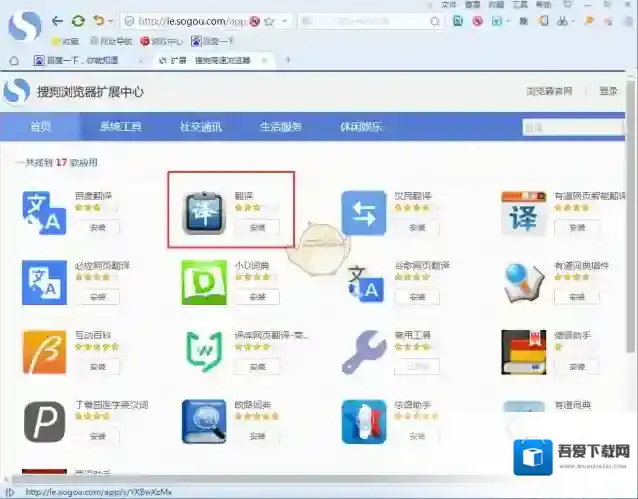This screenshot has height=499, width=638.
Task: Install the 互动百科 extension
Action: [x=98, y=367]
